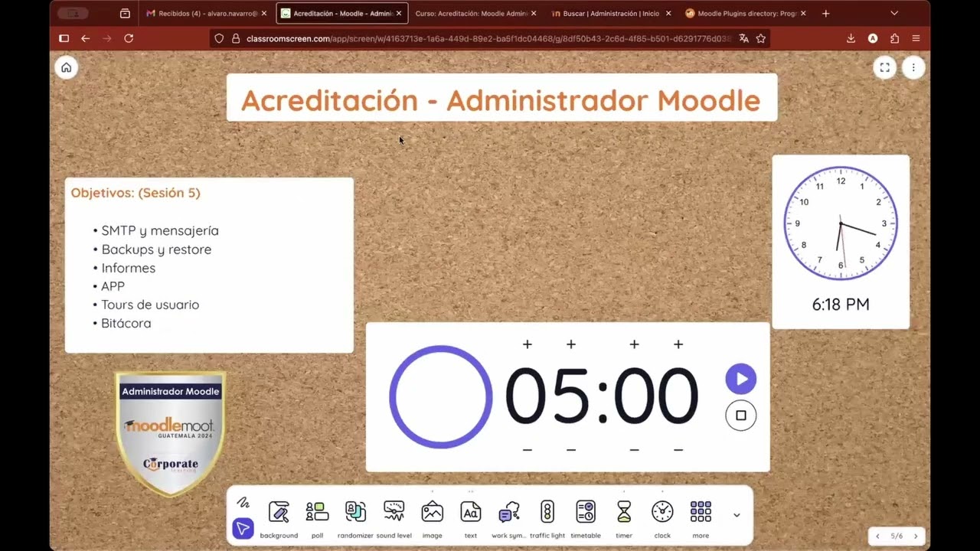Close the Recibidos Gmail tab
This screenshot has width=980, height=551.
pyautogui.click(x=264, y=14)
